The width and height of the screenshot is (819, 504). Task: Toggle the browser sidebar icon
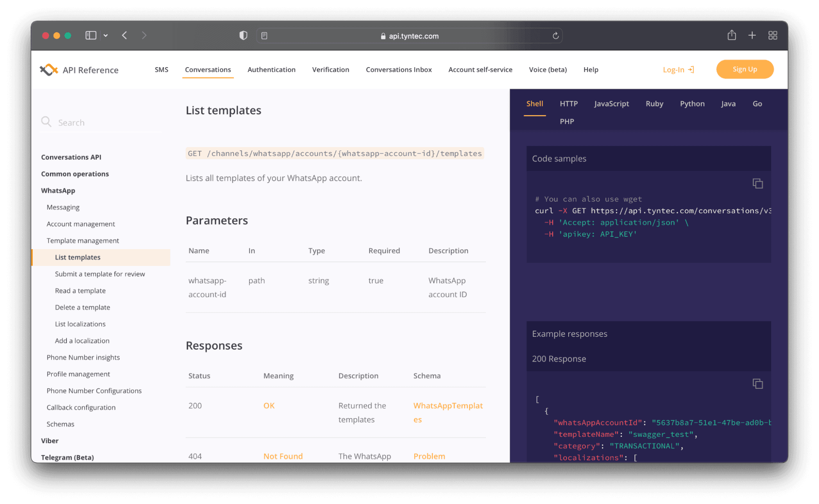[90, 35]
